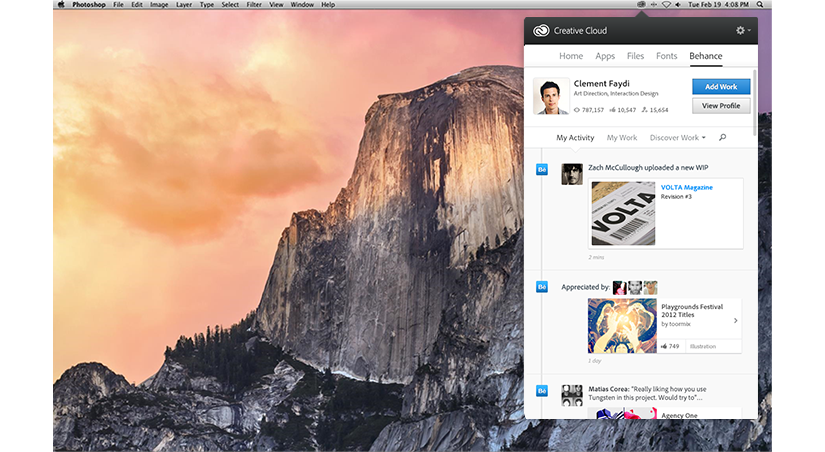Click the 'Agency One' project title
This screenshot has width=825, height=452.
coord(679,415)
